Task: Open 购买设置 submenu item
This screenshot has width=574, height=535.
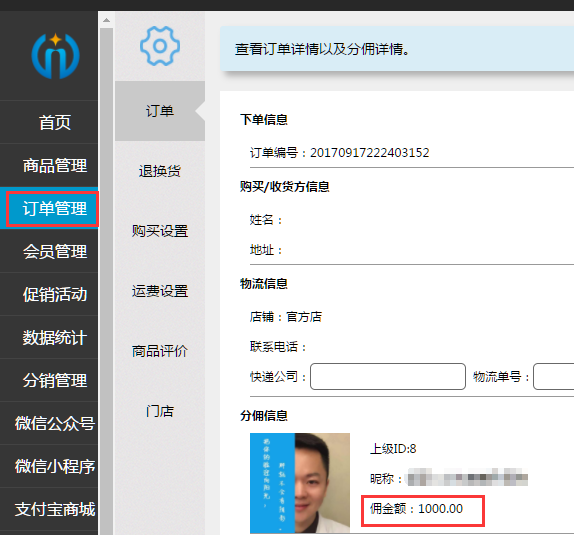Action: coord(160,231)
